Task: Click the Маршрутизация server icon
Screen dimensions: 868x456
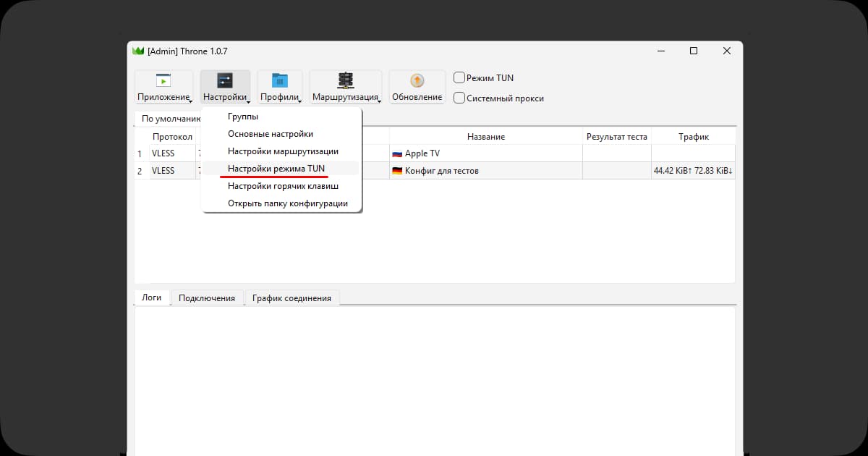Action: tap(345, 80)
